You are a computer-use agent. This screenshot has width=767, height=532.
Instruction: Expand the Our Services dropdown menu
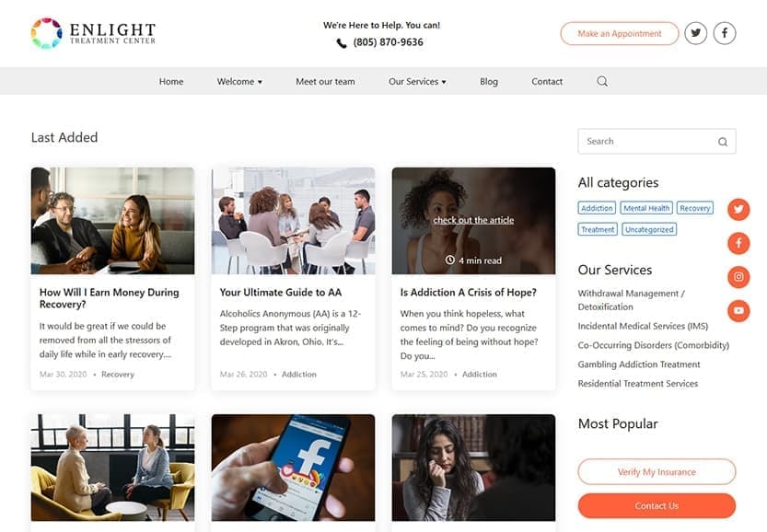(x=417, y=82)
